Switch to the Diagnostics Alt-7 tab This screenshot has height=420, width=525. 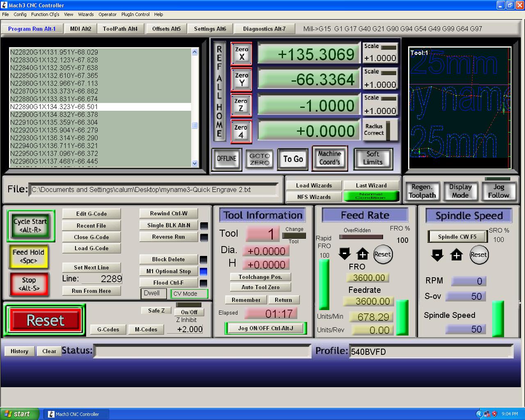click(x=264, y=29)
